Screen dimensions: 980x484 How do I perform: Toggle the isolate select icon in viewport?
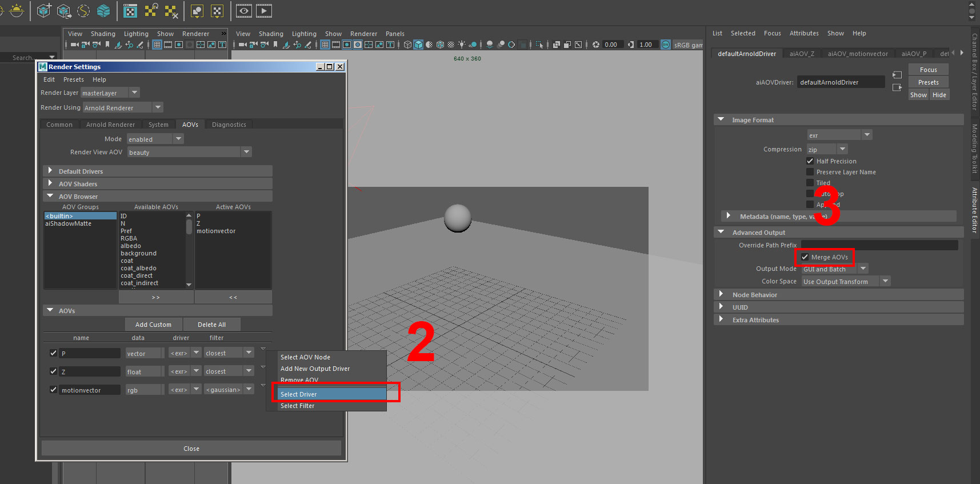click(x=539, y=45)
